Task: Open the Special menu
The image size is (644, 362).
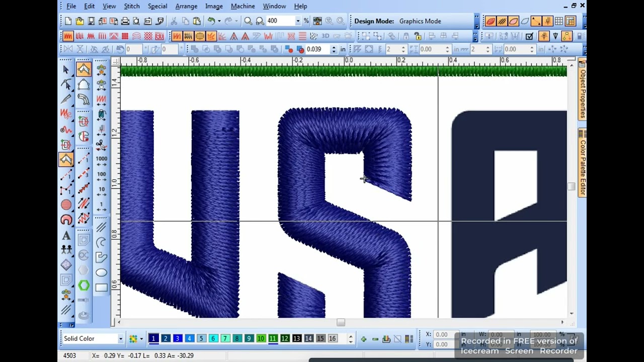Action: [x=157, y=6]
